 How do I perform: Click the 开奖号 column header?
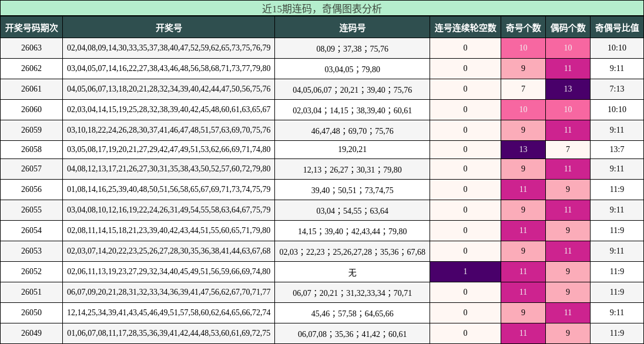coord(169,27)
